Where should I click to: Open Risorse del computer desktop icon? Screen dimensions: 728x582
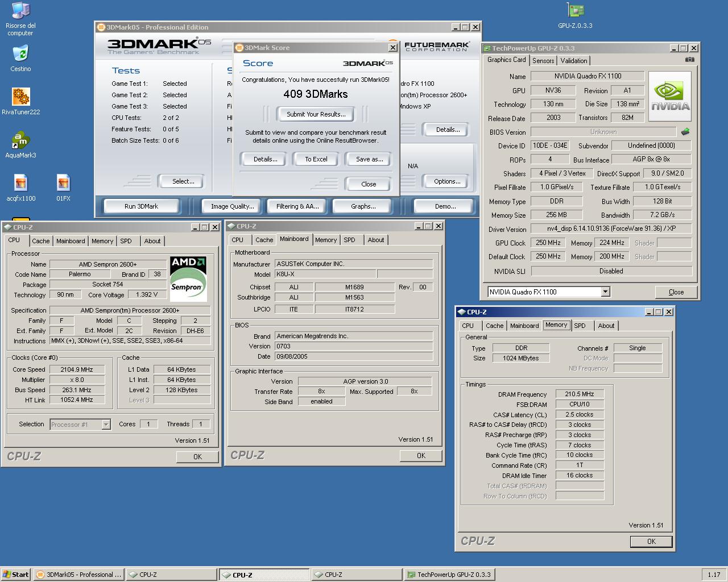click(20, 19)
